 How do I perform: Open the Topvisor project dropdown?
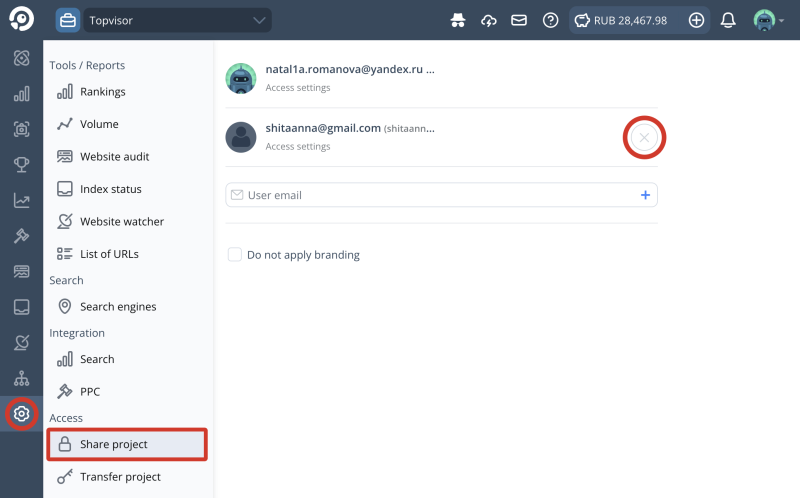(x=178, y=20)
